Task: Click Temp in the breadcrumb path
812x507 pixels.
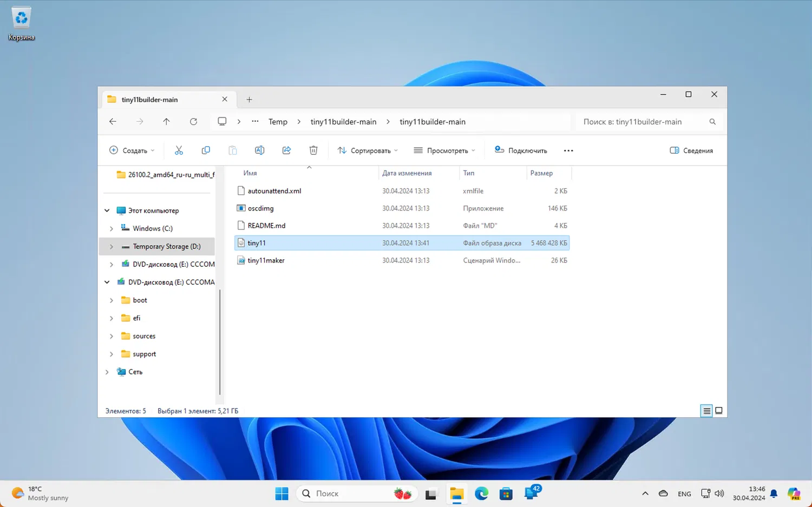Action: coord(278,122)
